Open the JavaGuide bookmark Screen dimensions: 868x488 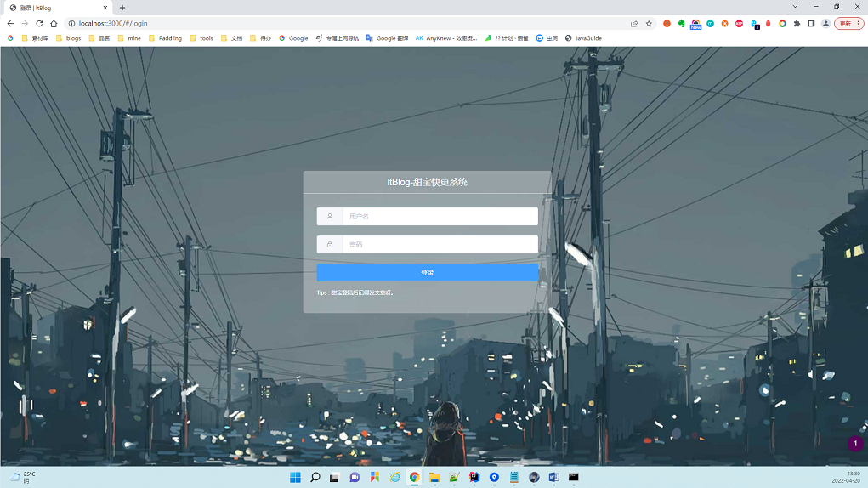(x=583, y=38)
